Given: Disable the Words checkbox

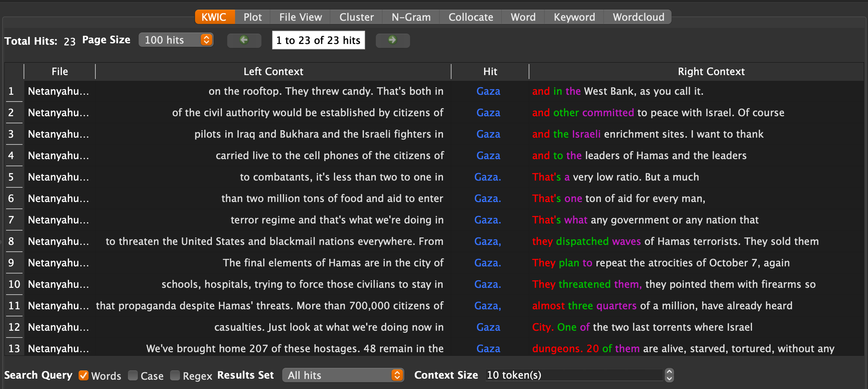Looking at the screenshot, I should tap(84, 375).
